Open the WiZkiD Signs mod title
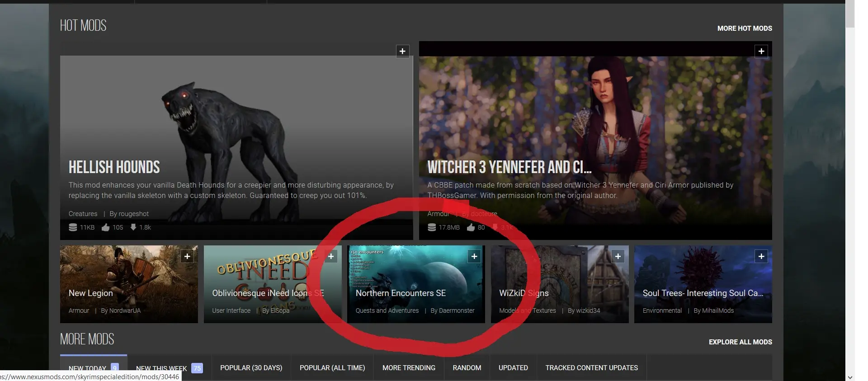Image resolution: width=868 pixels, height=381 pixels. point(524,293)
